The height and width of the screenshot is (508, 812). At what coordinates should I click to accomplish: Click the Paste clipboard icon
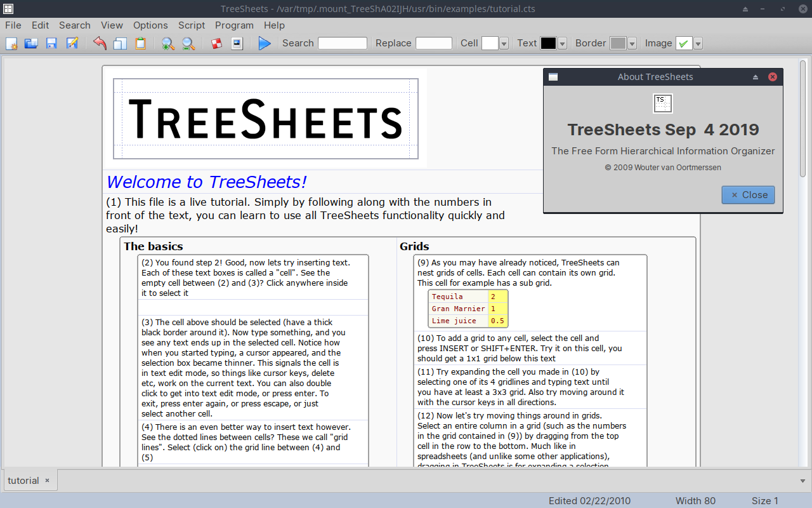pyautogui.click(x=140, y=43)
